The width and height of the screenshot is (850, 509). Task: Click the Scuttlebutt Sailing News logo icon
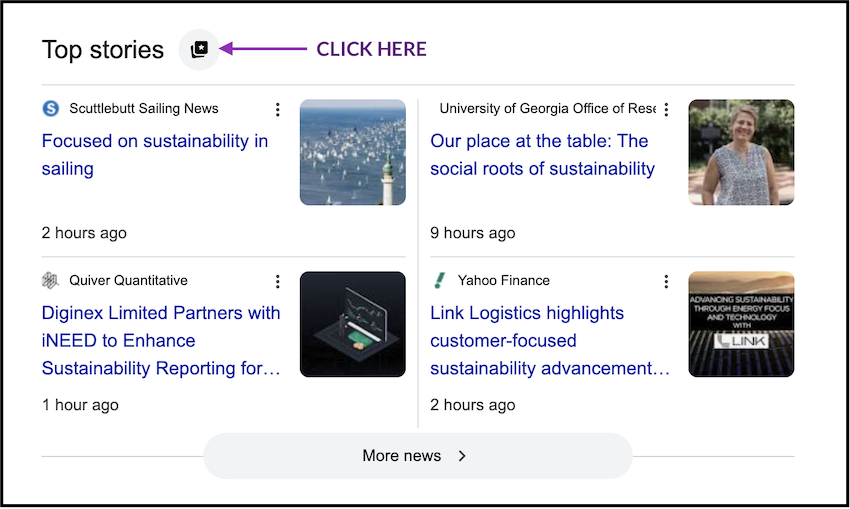pyautogui.click(x=51, y=108)
